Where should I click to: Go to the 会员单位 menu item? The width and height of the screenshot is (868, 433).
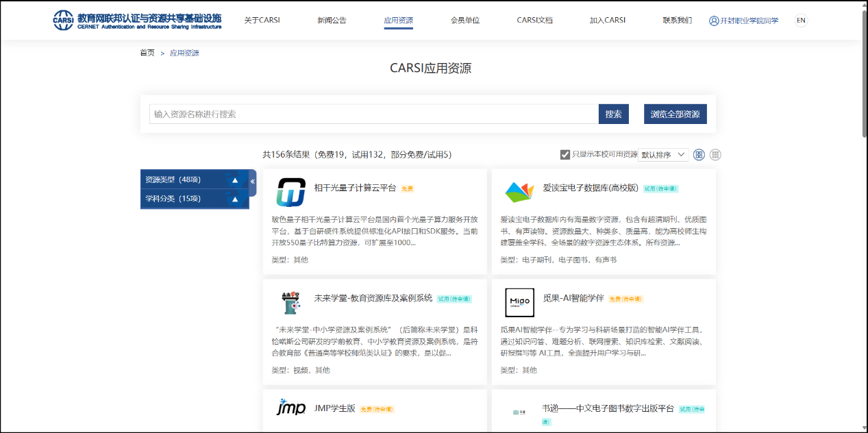[465, 21]
